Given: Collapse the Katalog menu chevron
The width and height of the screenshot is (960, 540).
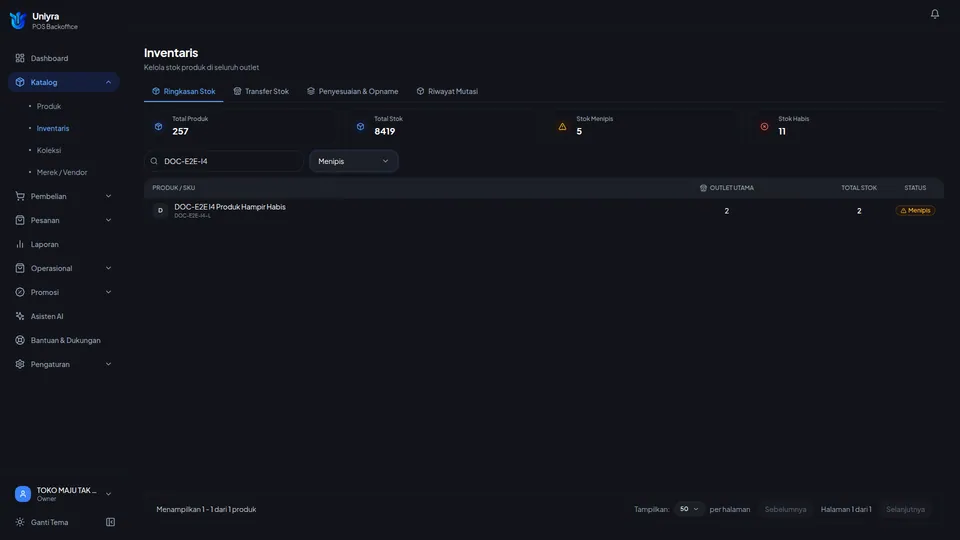Looking at the screenshot, I should click(x=108, y=82).
